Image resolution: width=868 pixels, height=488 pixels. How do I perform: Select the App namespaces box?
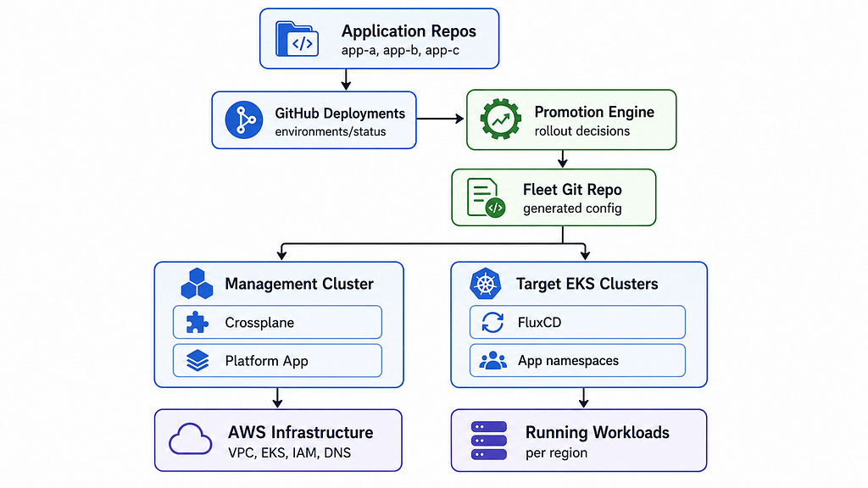[577, 361]
